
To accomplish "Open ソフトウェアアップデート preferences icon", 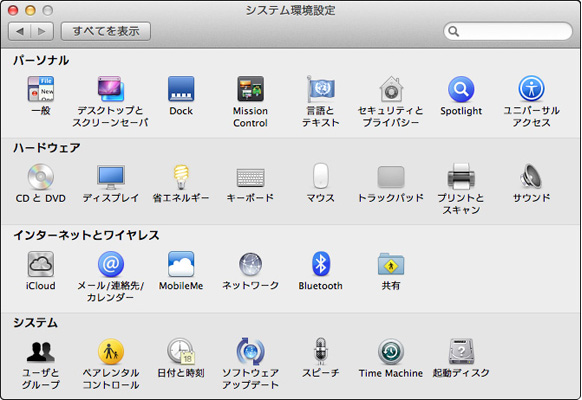I will [x=251, y=351].
